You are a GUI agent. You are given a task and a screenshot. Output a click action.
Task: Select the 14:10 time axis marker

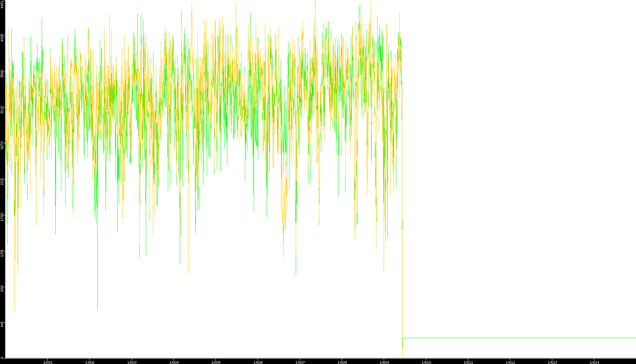tap(426, 362)
